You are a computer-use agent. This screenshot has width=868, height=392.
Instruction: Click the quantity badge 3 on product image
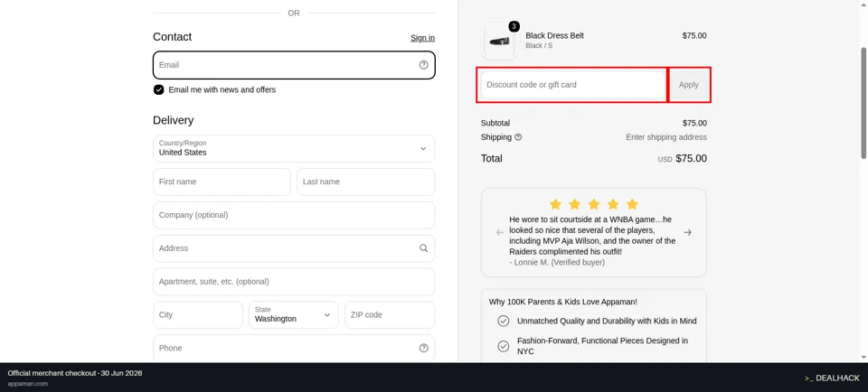coord(514,26)
